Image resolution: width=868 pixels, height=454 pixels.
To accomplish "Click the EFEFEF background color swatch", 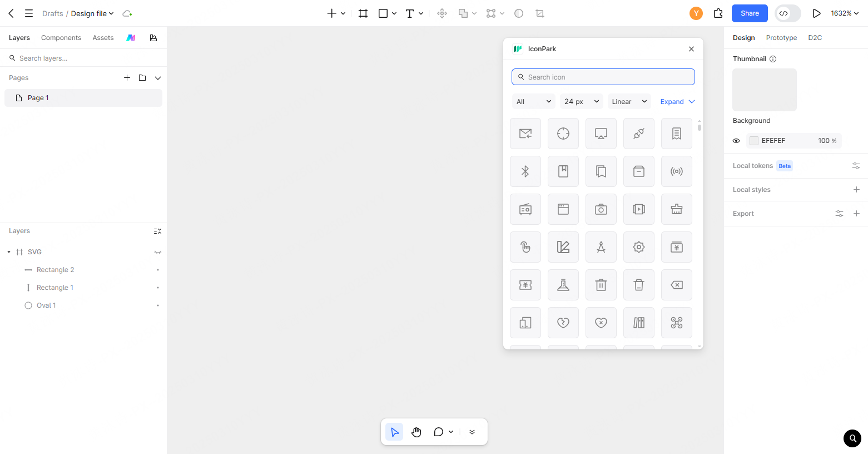I will coord(754,141).
